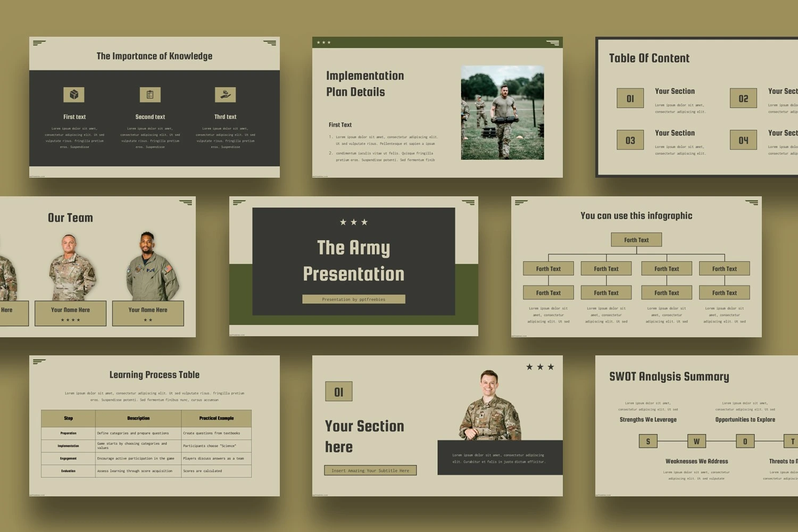Click the clipboard icon above Second text
The image size is (798, 532).
pyautogui.click(x=150, y=95)
